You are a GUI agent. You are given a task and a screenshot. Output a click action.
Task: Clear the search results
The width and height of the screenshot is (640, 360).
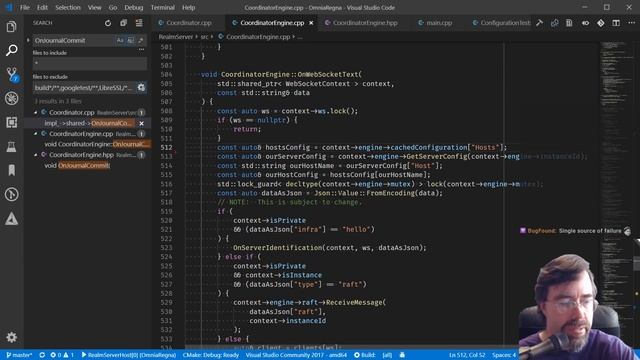click(139, 23)
